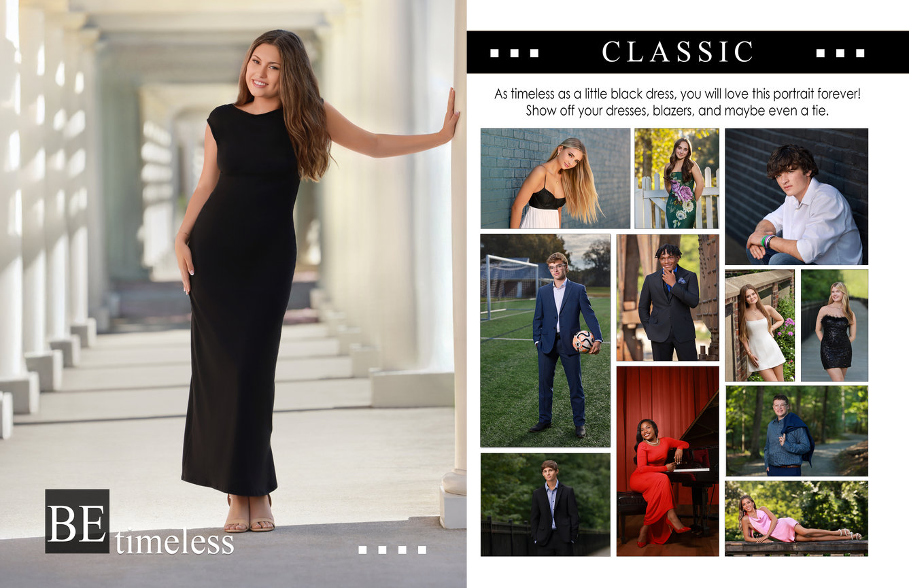Select the boy in black blazer by the fence photo
This screenshot has height=588, width=909.
point(545,504)
